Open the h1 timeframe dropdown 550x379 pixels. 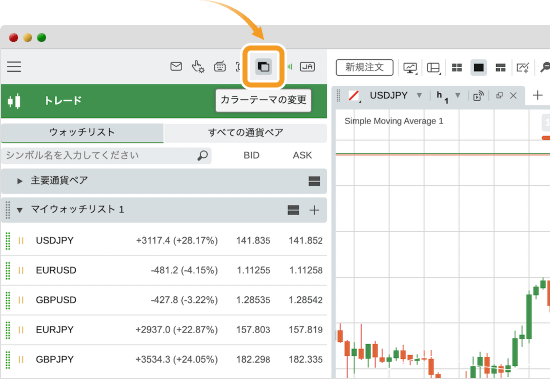pyautogui.click(x=457, y=95)
